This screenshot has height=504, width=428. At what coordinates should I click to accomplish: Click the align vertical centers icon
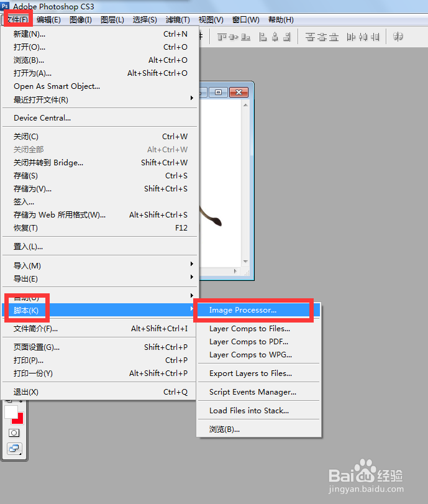pos(234,37)
